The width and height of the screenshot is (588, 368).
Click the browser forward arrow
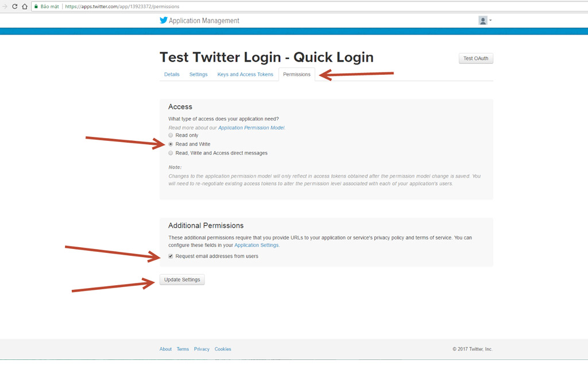(x=5, y=6)
